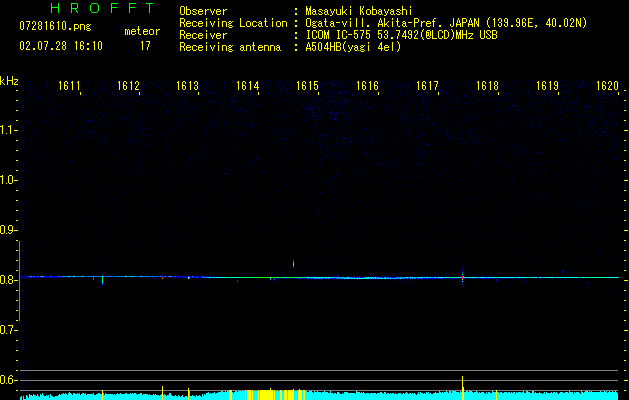The width and height of the screenshot is (629, 400).
Task: Click the kHz axis unit label
Action: coord(9,81)
